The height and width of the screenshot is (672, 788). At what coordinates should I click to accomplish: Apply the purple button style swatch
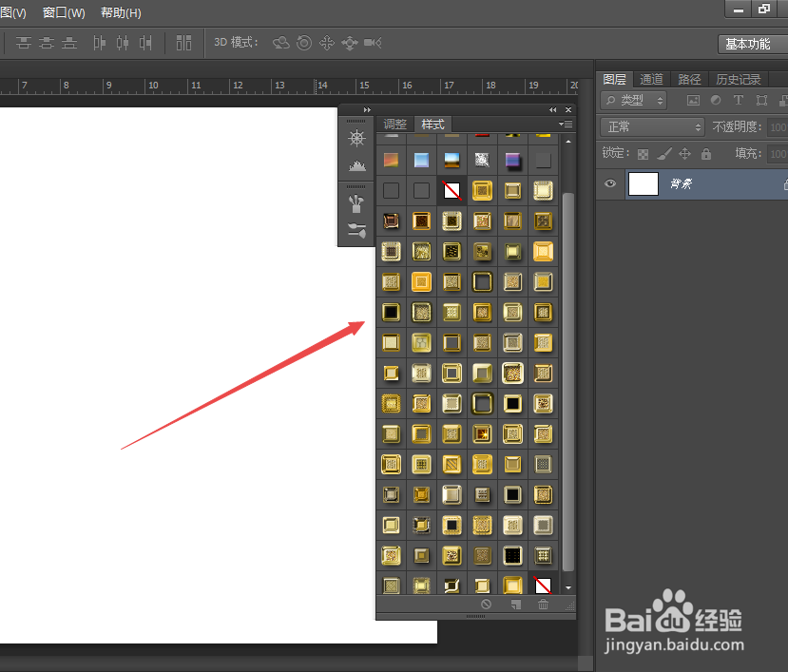coord(512,161)
